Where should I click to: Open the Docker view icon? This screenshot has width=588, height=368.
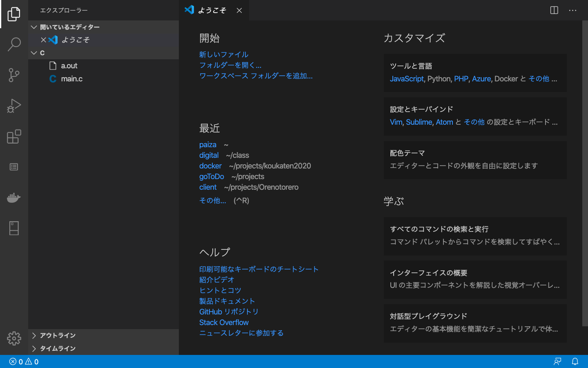point(14,197)
